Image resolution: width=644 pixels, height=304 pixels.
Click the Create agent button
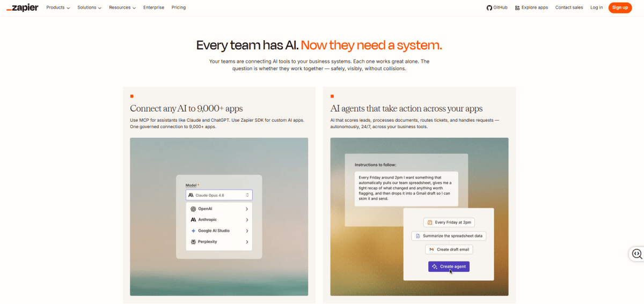pyautogui.click(x=449, y=266)
